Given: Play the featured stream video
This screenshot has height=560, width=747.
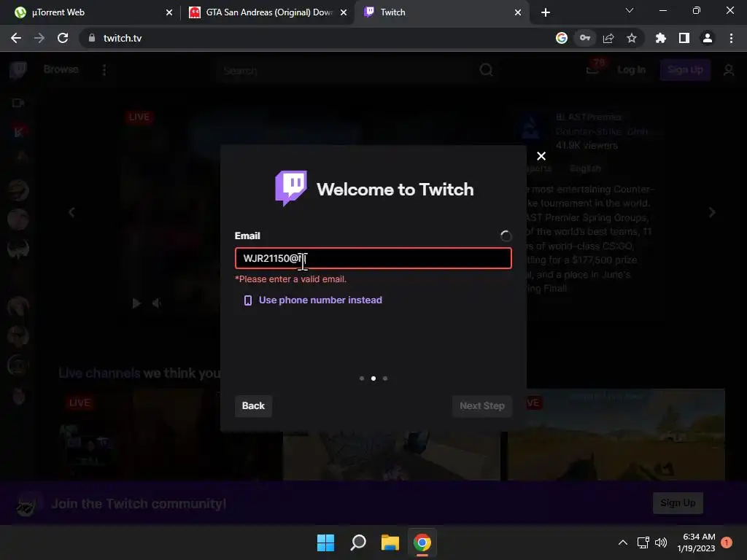Looking at the screenshot, I should pos(136,303).
